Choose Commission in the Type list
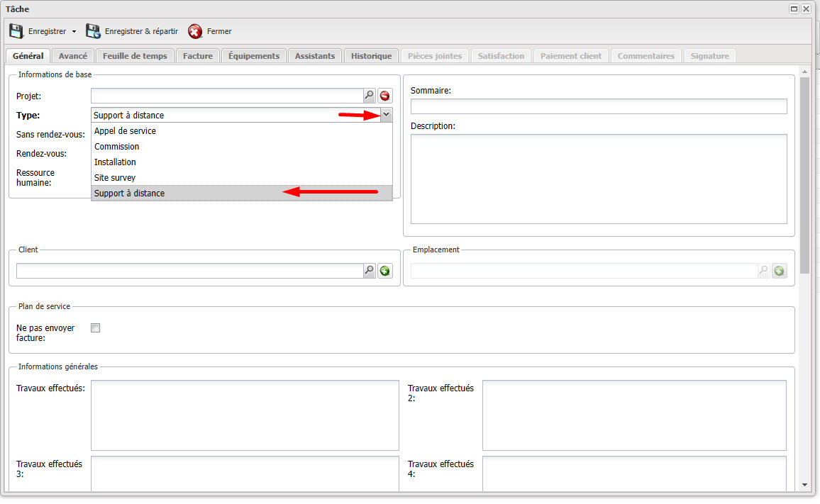820x504 pixels. [242, 147]
